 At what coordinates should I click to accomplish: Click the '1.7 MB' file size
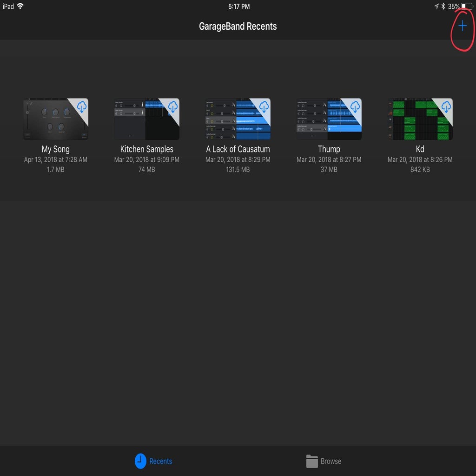[56, 170]
